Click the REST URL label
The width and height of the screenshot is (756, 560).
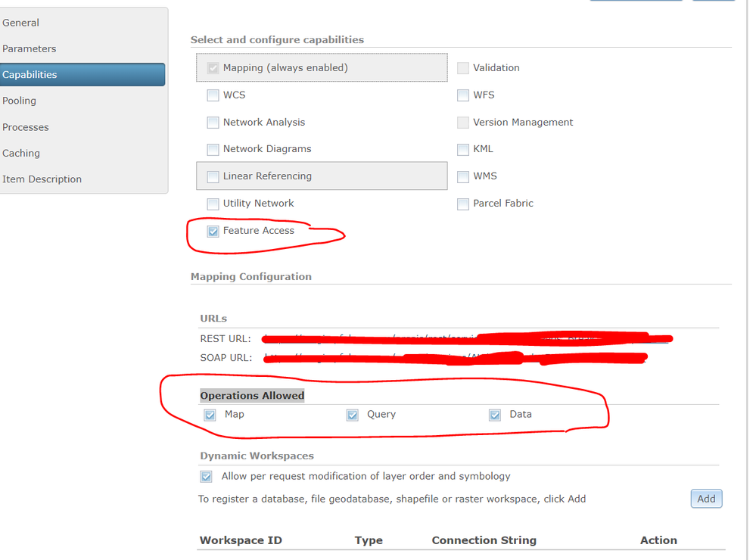coord(226,338)
